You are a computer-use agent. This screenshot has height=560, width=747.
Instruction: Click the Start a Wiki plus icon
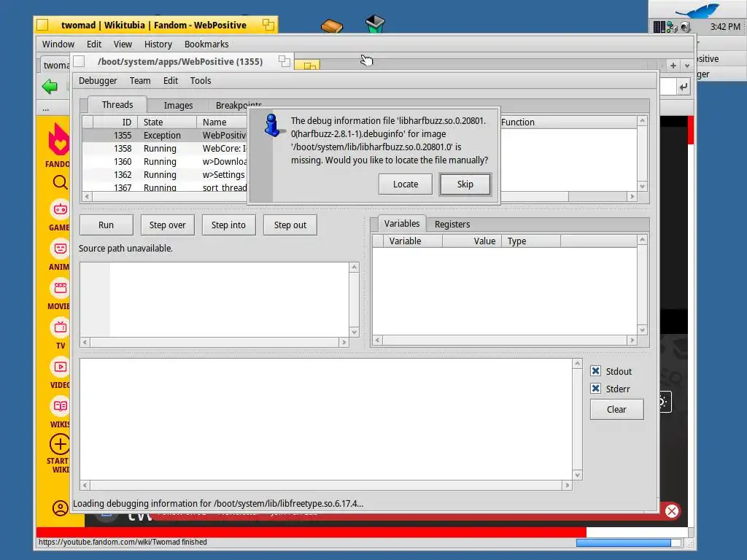(x=60, y=444)
